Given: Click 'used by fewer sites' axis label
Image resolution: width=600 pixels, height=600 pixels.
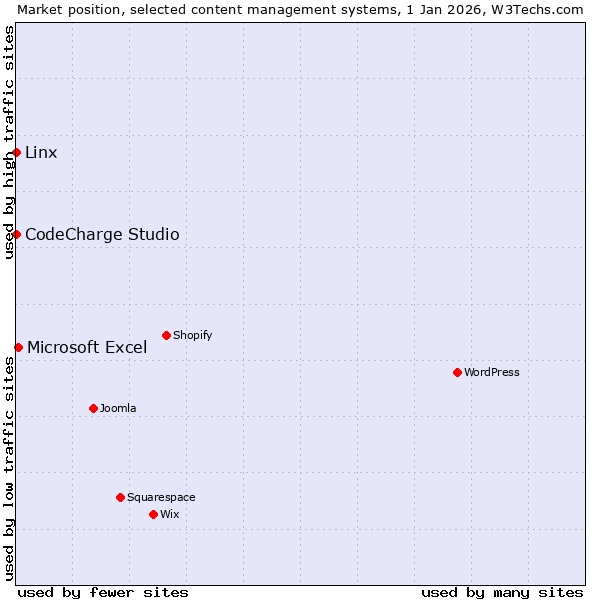Looking at the screenshot, I should coord(103,593).
